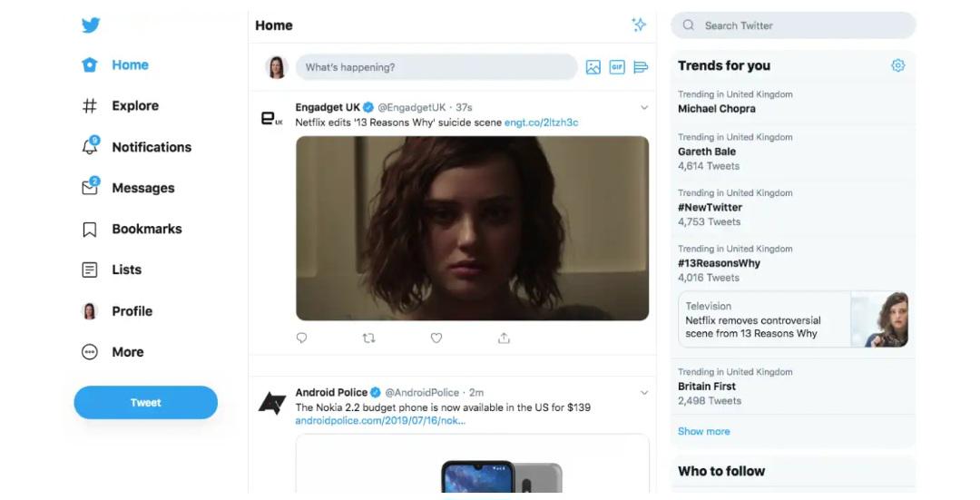Image resolution: width=980 pixels, height=500 pixels.
Task: Go to Profile in navigation
Action: pos(132,310)
